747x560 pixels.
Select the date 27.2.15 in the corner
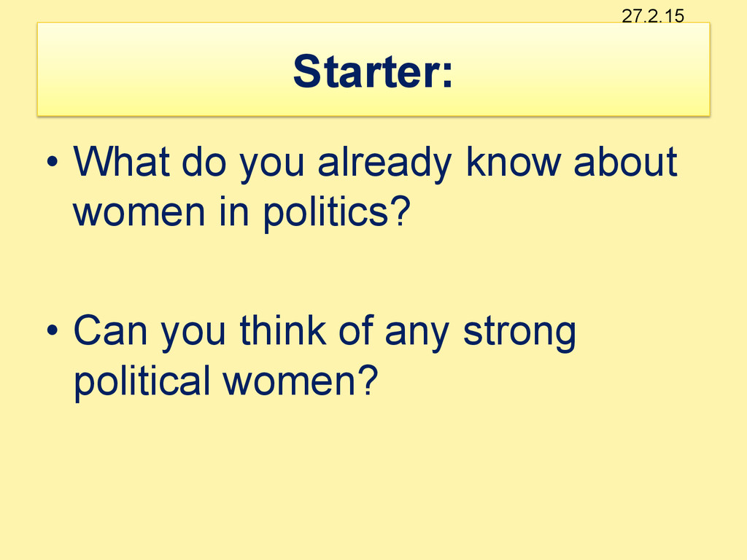coord(653,16)
